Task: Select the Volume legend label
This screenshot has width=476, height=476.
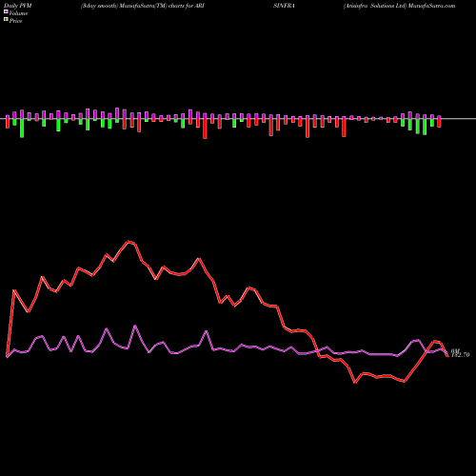Action: pyautogui.click(x=18, y=13)
